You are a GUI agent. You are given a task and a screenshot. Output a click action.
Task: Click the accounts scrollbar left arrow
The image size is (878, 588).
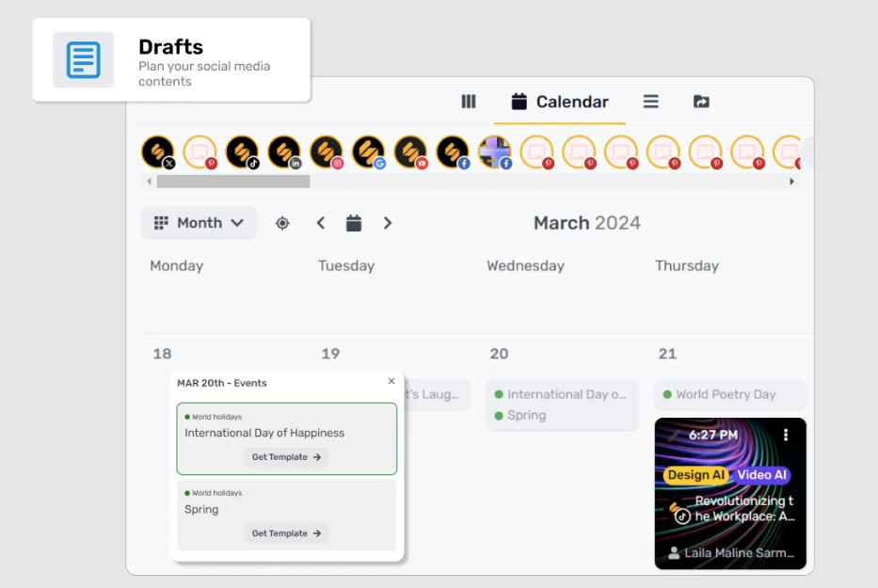click(x=149, y=182)
